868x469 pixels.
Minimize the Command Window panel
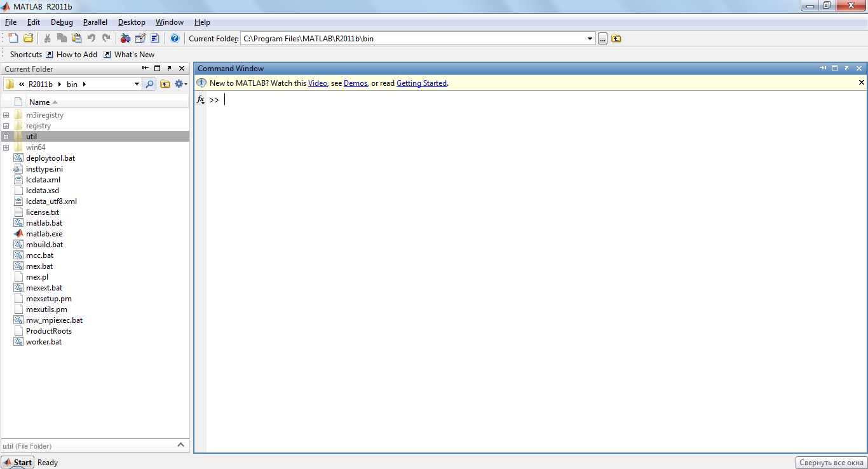(x=823, y=68)
